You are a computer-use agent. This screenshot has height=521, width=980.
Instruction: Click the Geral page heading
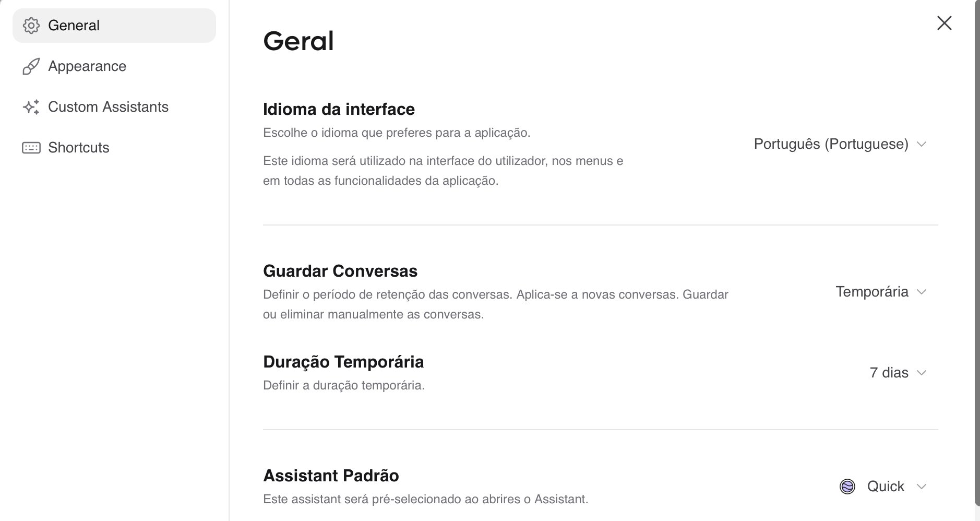pos(298,41)
